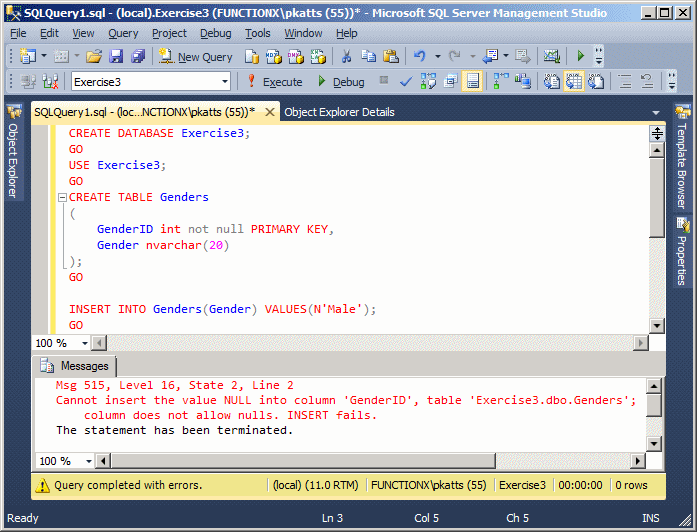This screenshot has height=532, width=697.
Task: Click 'Query completed with errors.' status text
Action: [x=128, y=485]
